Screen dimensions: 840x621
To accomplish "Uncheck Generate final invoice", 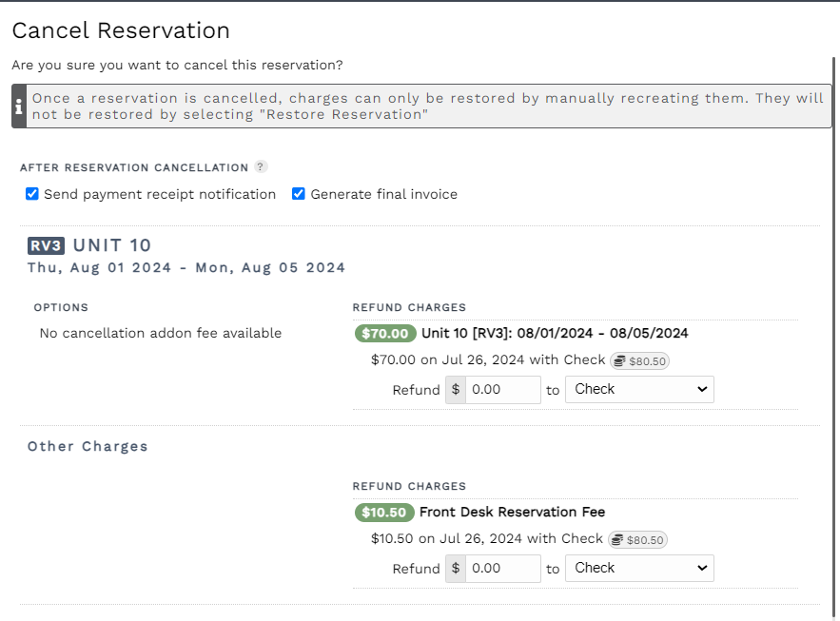I will 298,193.
